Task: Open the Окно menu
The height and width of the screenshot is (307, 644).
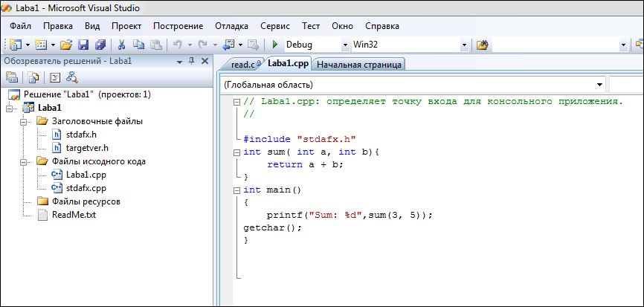Action: click(343, 26)
